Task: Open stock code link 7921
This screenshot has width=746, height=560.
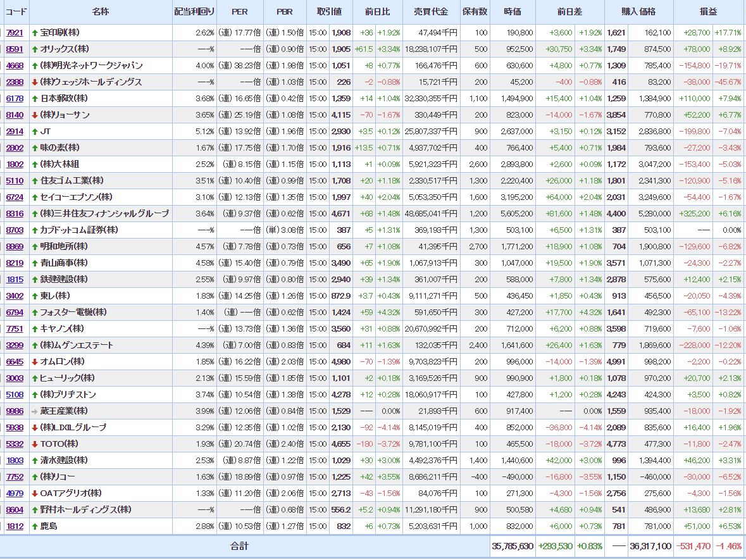Action: [15, 33]
